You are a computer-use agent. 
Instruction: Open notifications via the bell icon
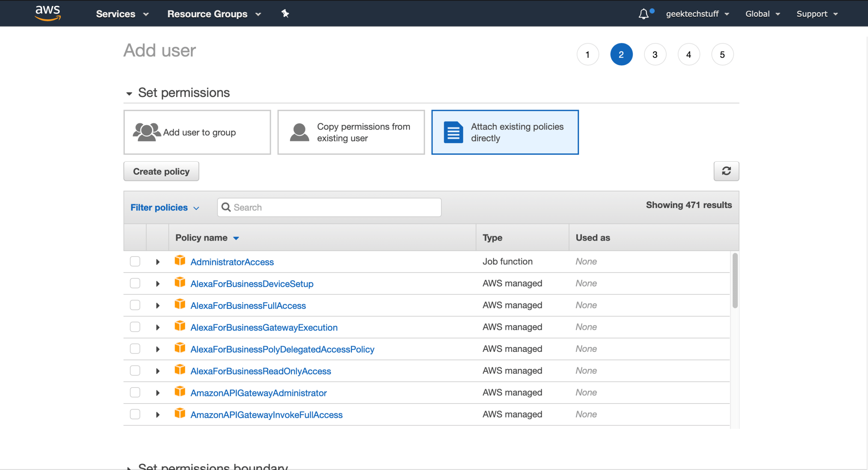point(644,14)
